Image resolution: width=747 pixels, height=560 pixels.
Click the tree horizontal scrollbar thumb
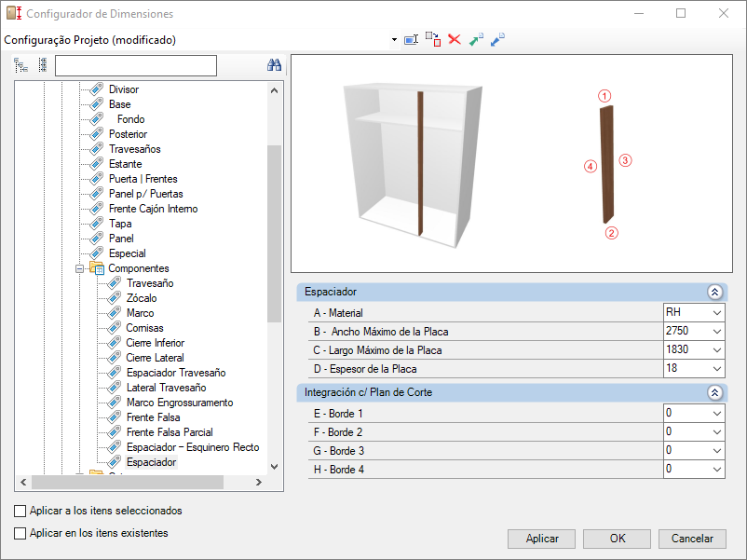pyautogui.click(x=128, y=483)
